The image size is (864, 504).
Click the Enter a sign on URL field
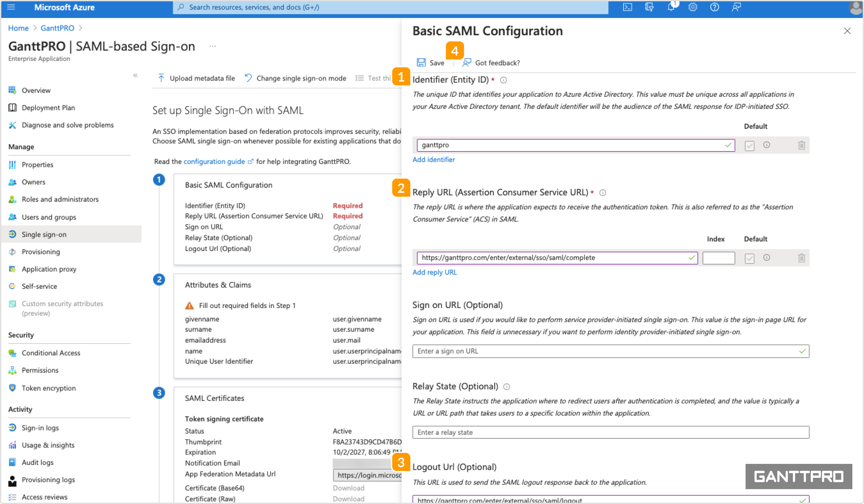click(x=611, y=351)
